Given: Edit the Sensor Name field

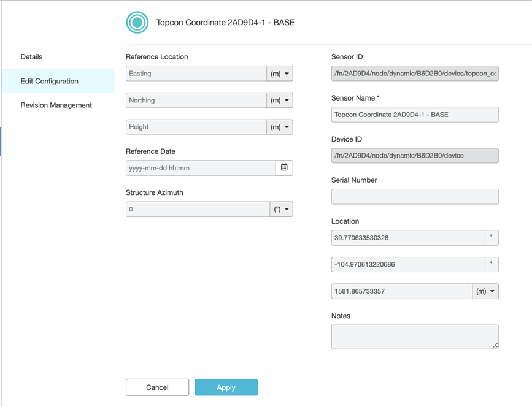Looking at the screenshot, I should click(415, 115).
